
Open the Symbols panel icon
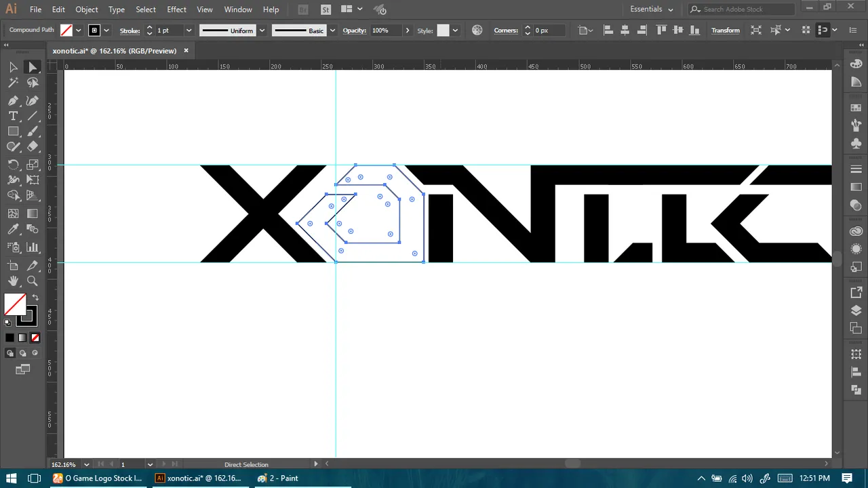point(856,144)
